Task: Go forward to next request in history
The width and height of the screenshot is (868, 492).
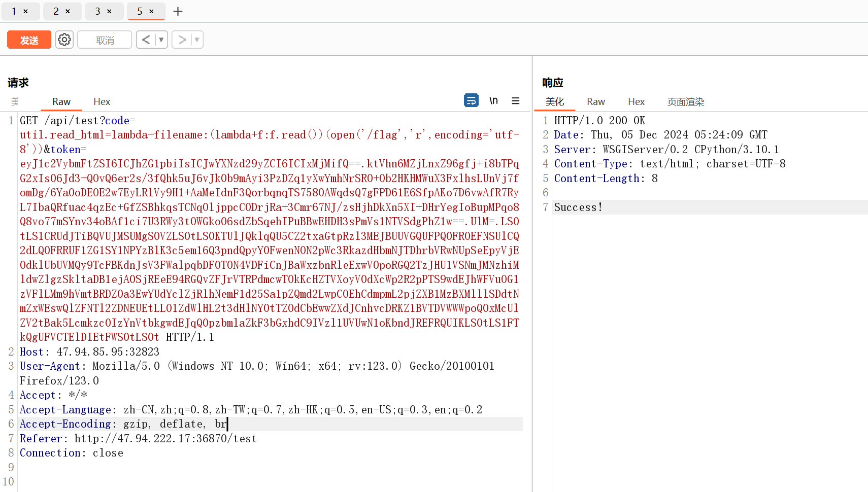Action: 182,40
